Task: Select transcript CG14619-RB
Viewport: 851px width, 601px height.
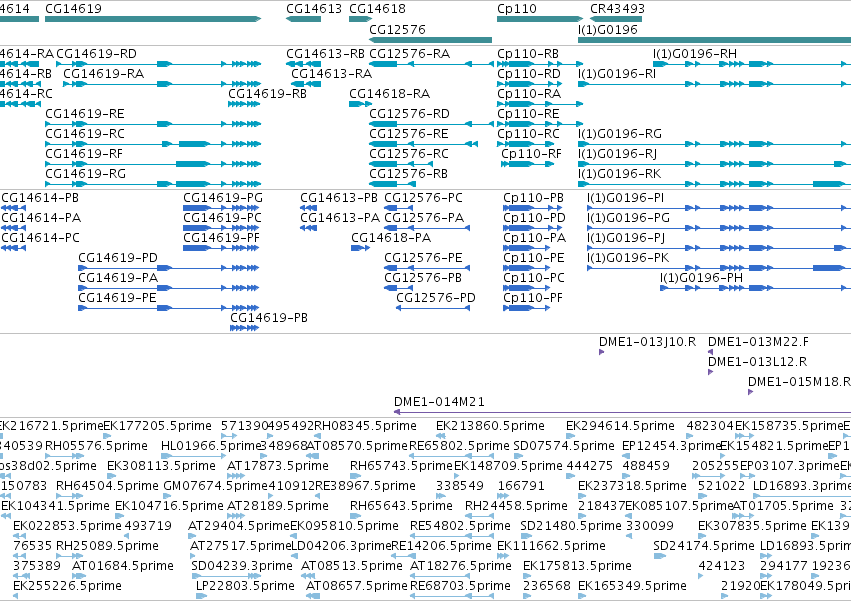Action: [268, 94]
